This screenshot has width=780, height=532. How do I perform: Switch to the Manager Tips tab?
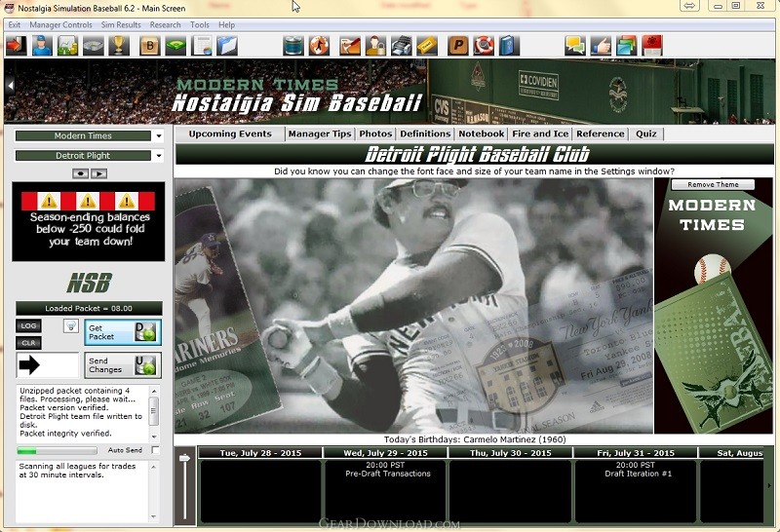[320, 133]
